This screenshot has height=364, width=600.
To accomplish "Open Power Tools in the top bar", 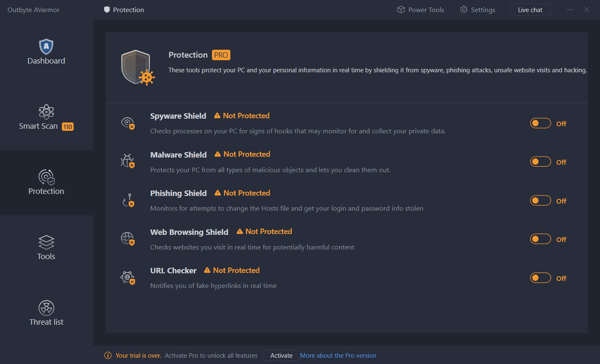I will click(x=421, y=10).
